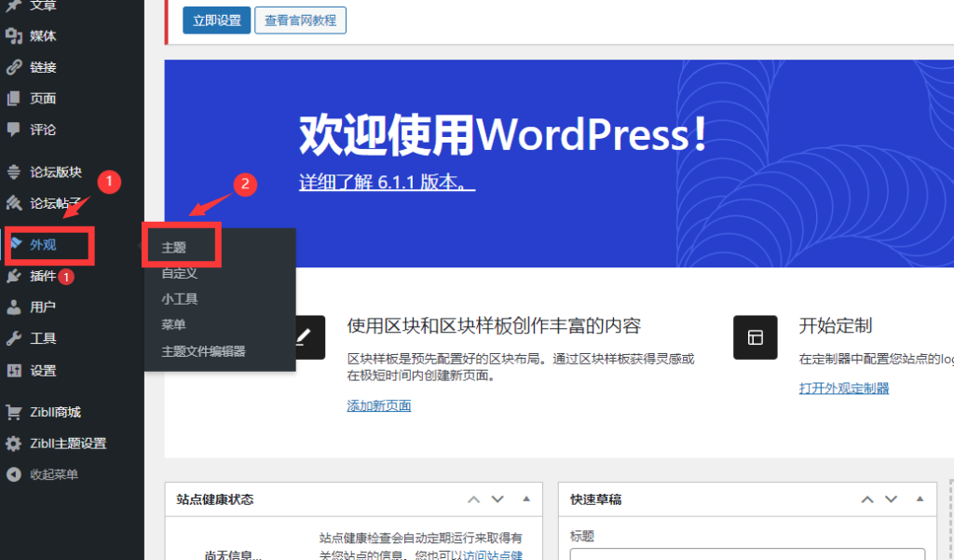Collapse the 快速草稿 panel
The height and width of the screenshot is (560, 954).
(x=920, y=499)
